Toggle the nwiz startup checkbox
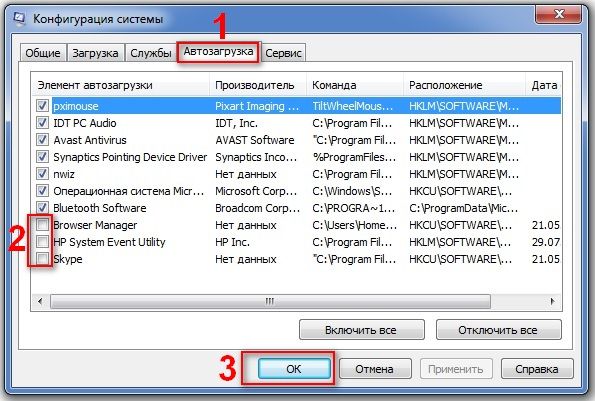Image resolution: width=595 pixels, height=401 pixels. coord(42,174)
